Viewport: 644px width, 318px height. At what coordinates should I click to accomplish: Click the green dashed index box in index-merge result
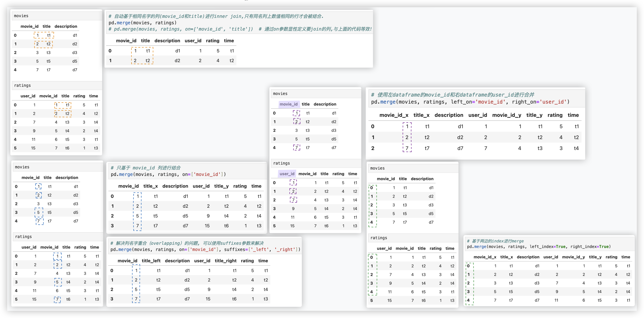(x=469, y=283)
